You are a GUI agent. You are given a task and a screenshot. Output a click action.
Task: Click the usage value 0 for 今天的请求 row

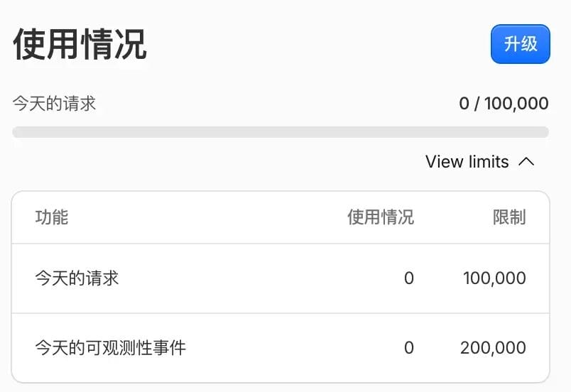coord(409,278)
